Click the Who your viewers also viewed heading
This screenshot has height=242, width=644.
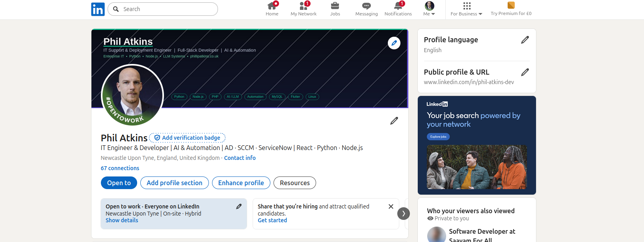[x=471, y=211]
